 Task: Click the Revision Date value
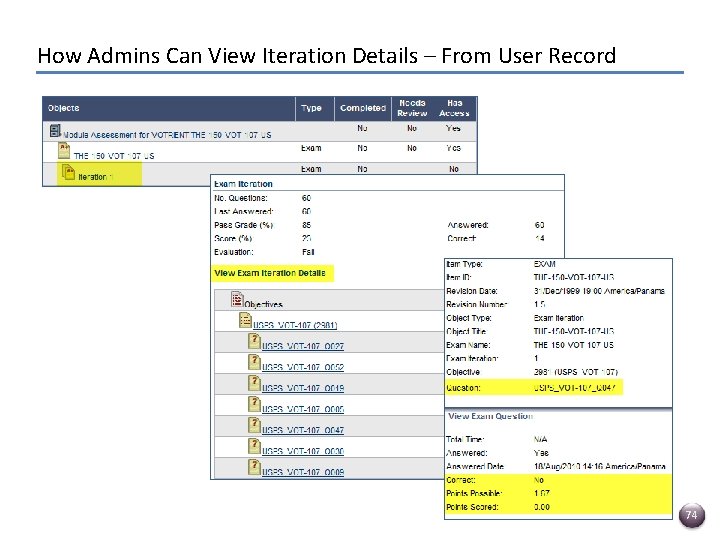[x=599, y=291]
